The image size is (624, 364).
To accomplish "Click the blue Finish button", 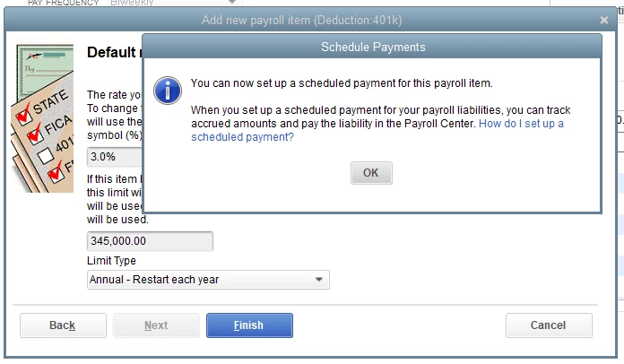I will [249, 325].
